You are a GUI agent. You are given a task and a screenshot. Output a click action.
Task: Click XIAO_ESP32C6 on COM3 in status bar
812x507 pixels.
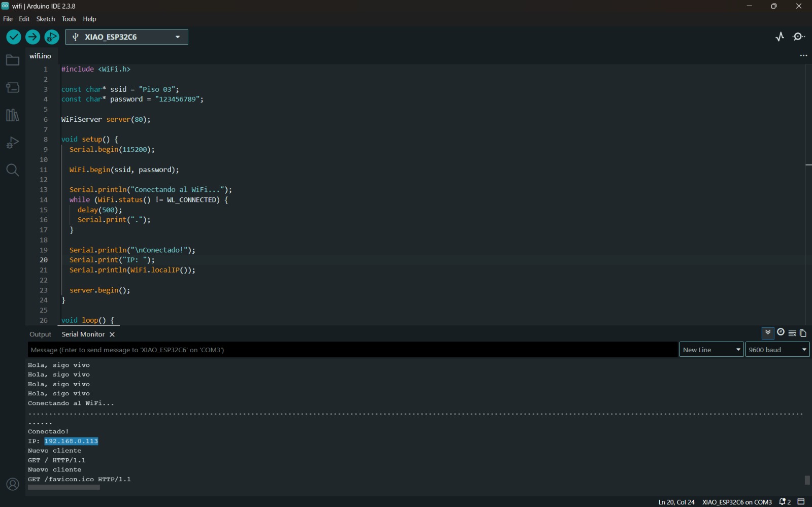point(736,502)
